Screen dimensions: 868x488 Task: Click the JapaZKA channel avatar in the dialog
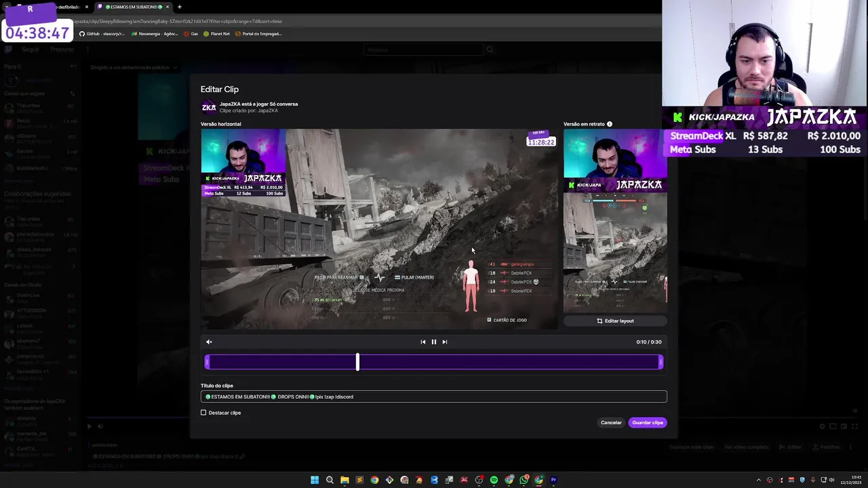coord(209,107)
